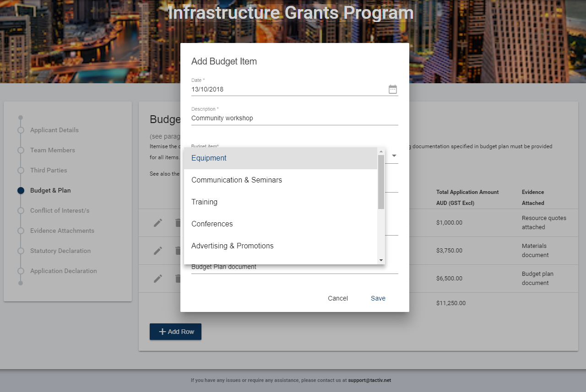
Task: Open the Statutory Declaration section
Action: 60,251
